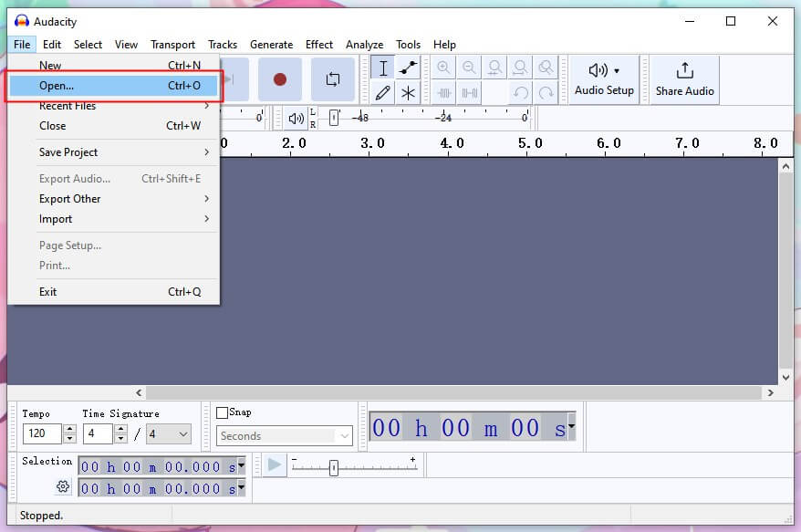Toggle the Loop button
The image size is (801, 532).
tap(333, 79)
